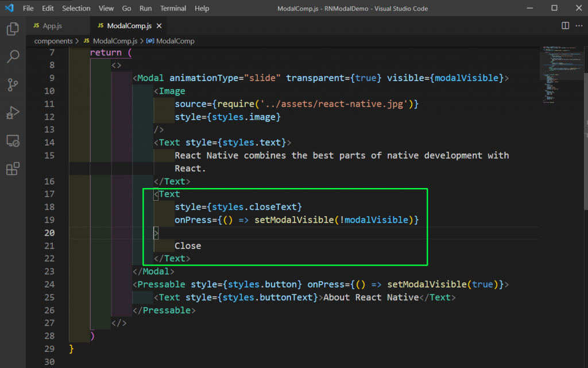Open the File menu

click(x=28, y=8)
